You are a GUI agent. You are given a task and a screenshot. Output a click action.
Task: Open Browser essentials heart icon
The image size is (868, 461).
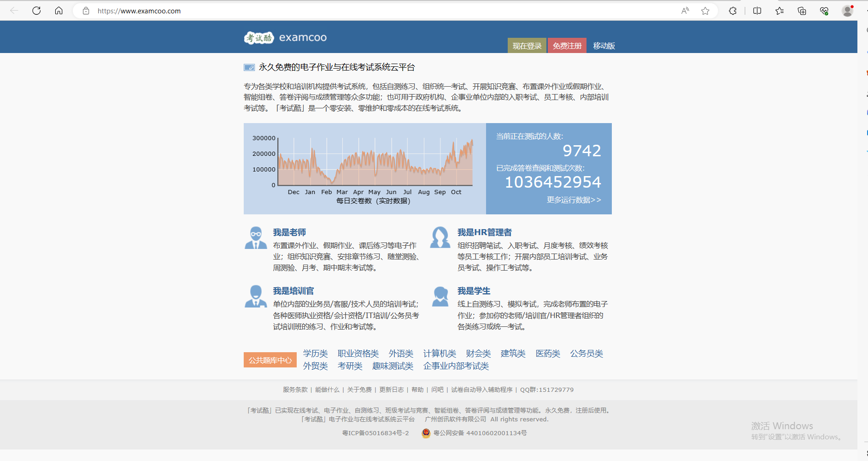[x=824, y=11]
